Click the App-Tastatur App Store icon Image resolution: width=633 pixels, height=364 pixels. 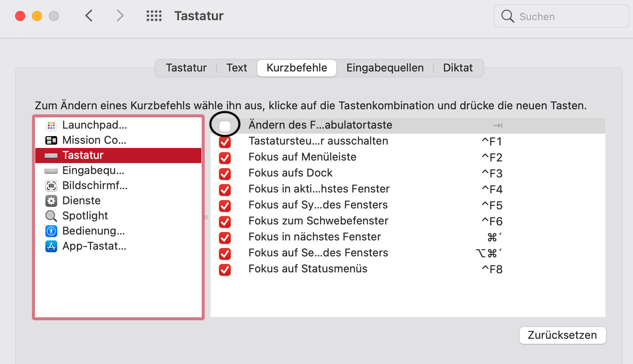tap(51, 246)
